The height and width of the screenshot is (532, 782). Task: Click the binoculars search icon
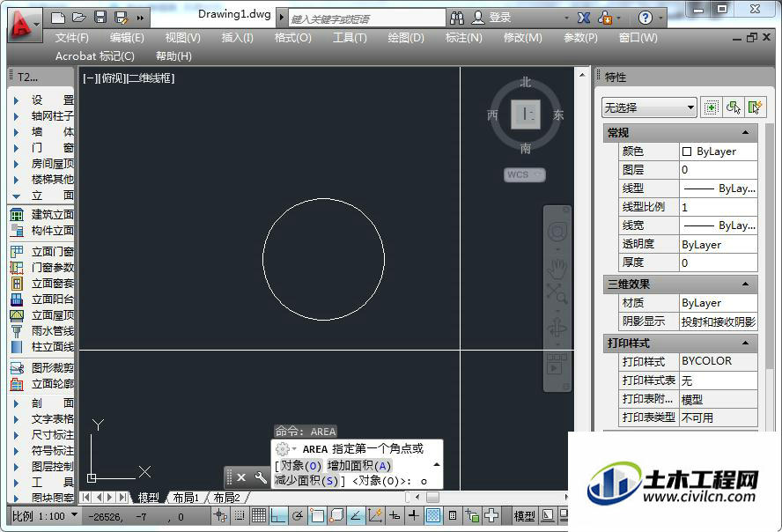coord(457,18)
